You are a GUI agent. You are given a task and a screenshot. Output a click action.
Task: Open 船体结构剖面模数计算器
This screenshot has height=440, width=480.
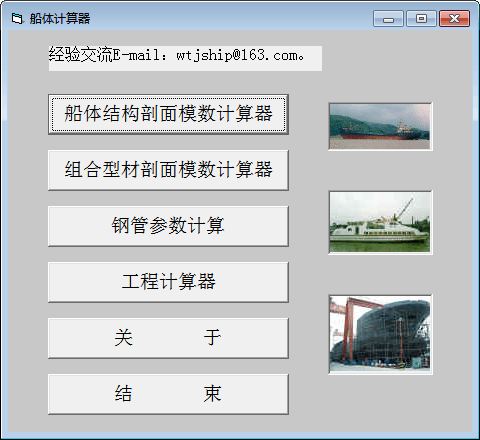pyautogui.click(x=168, y=114)
